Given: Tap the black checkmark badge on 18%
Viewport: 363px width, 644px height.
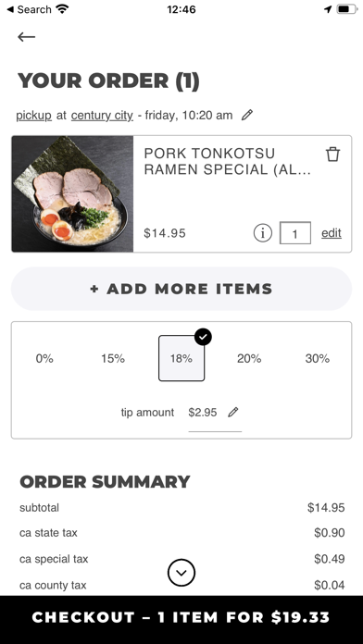Looking at the screenshot, I should [x=203, y=337].
